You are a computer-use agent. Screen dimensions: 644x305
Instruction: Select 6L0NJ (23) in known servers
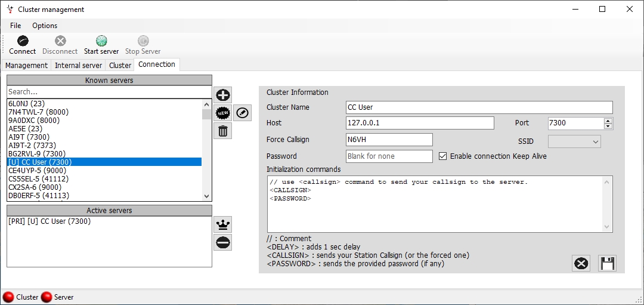pos(104,104)
